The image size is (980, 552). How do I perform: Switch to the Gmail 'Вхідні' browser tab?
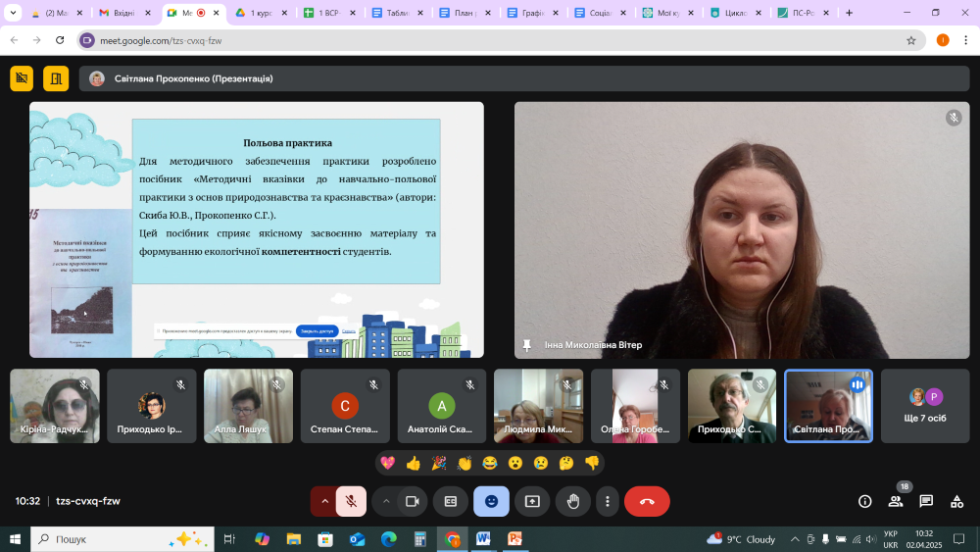click(125, 13)
